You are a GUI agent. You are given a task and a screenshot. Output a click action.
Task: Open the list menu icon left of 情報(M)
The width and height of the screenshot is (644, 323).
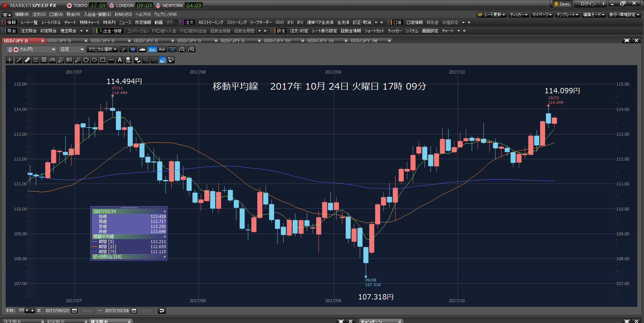pyautogui.click(x=7, y=14)
